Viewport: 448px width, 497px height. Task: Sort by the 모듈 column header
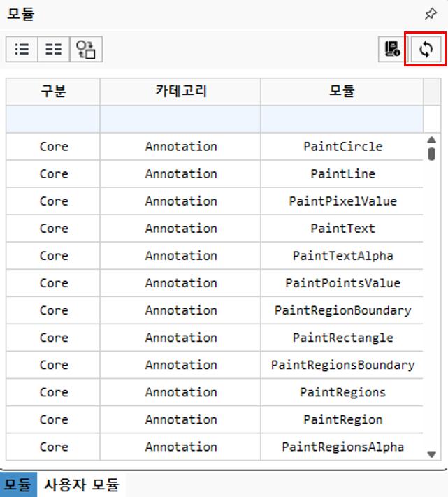[x=342, y=92]
